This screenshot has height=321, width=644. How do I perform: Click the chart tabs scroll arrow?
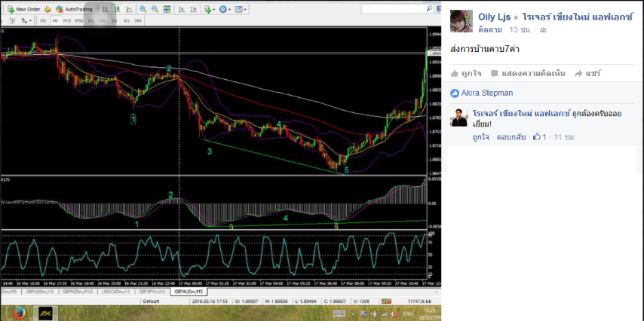[x=436, y=292]
